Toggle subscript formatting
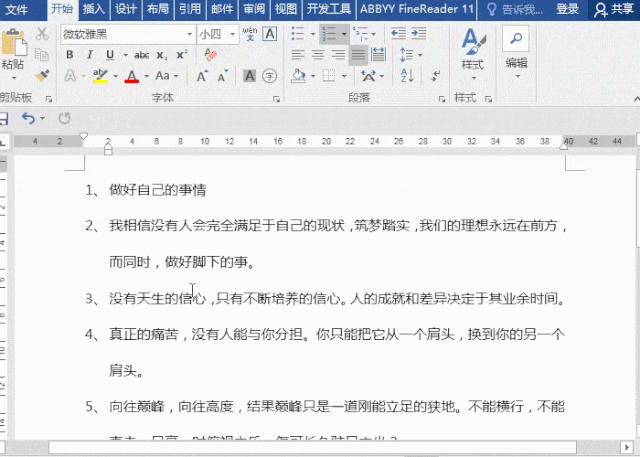The width and height of the screenshot is (640, 457). [x=162, y=55]
